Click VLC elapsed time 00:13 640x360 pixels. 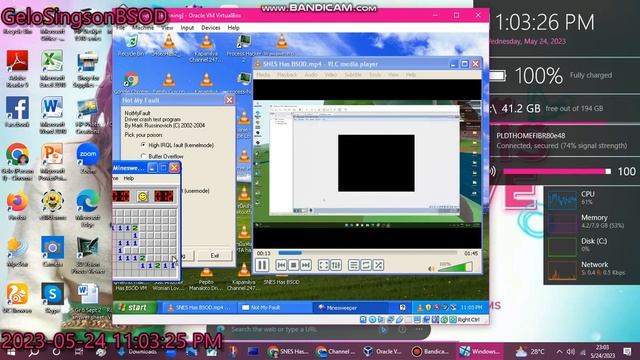[x=264, y=253]
